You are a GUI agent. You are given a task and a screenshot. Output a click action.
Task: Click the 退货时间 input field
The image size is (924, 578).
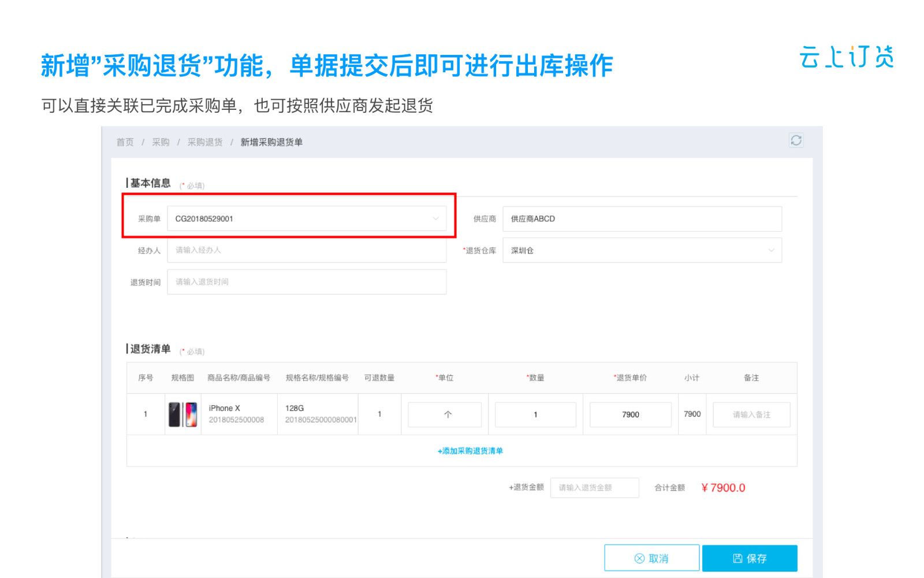click(307, 282)
